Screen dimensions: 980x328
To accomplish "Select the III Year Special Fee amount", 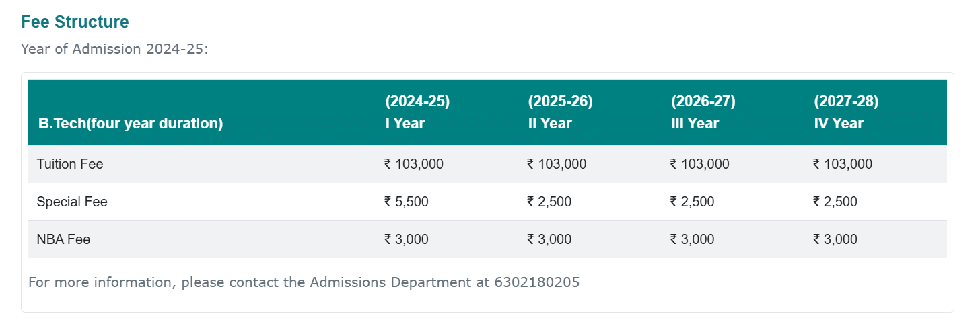I will (693, 202).
